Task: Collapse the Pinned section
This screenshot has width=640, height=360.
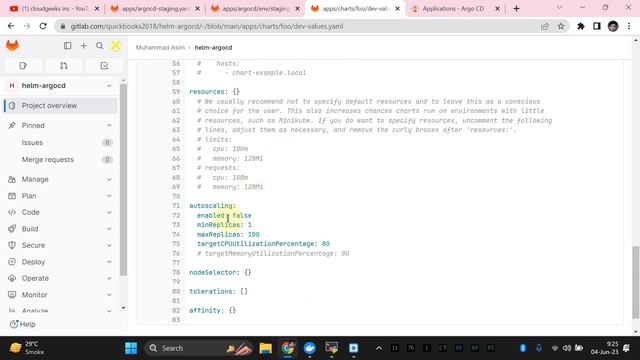Action: (x=109, y=125)
